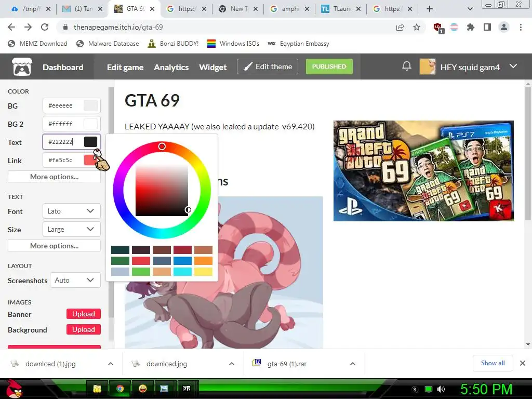Click the itch.io logo icon

pyautogui.click(x=22, y=66)
